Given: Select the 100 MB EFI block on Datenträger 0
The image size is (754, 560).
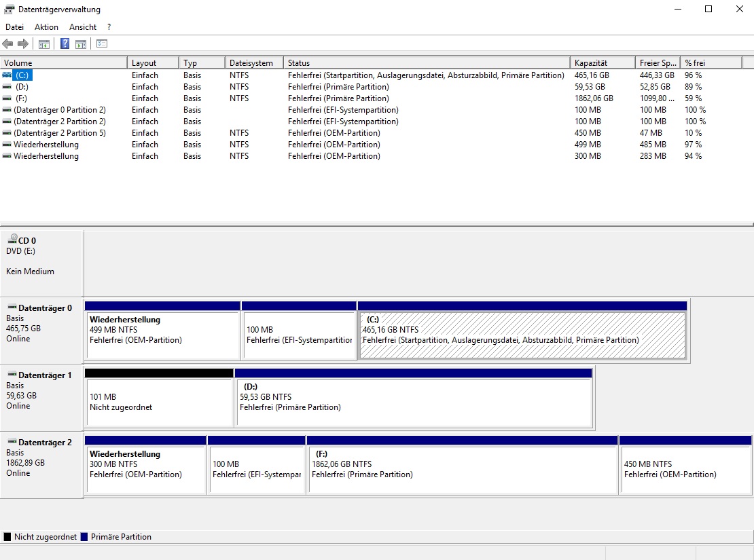Looking at the screenshot, I should coord(299,331).
